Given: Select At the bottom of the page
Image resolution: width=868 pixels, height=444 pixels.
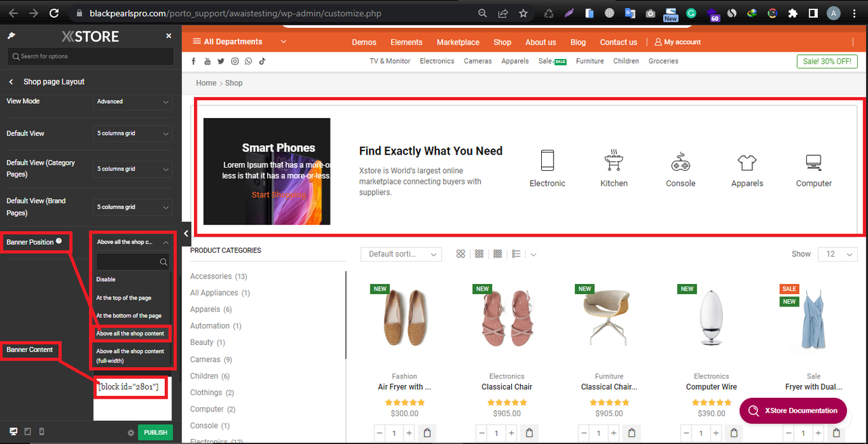Looking at the screenshot, I should coord(129,316).
